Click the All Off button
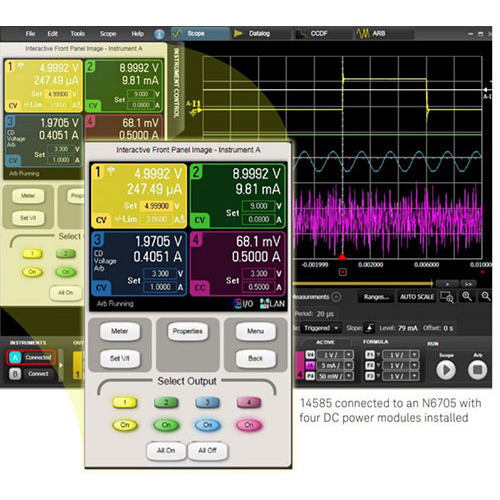The width and height of the screenshot is (500, 500). click(207, 451)
